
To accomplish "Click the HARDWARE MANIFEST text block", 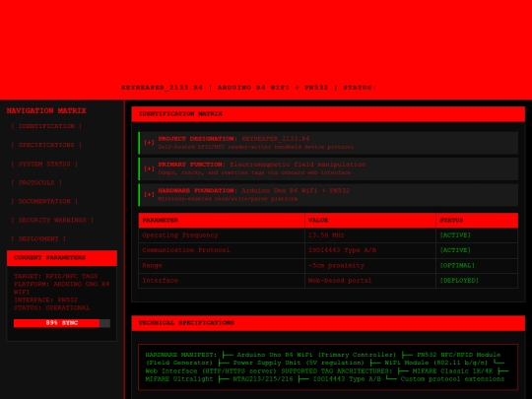I will (328, 367).
